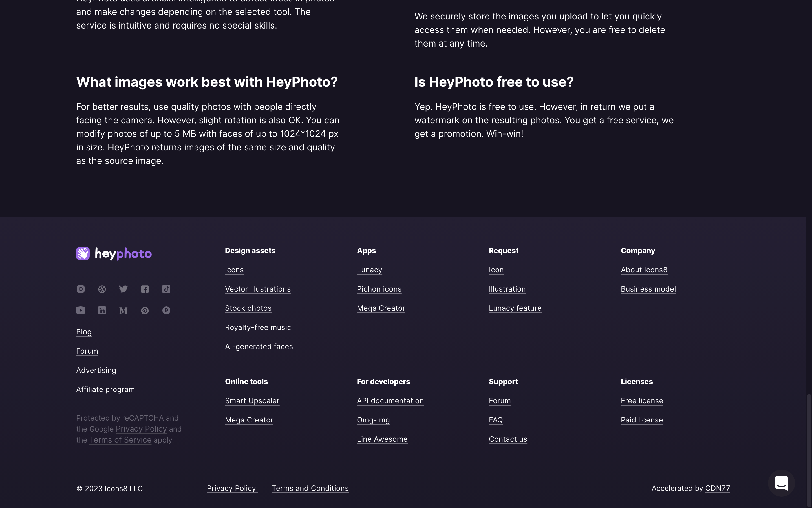Click the HeyPhoto logo in footer

pos(114,254)
